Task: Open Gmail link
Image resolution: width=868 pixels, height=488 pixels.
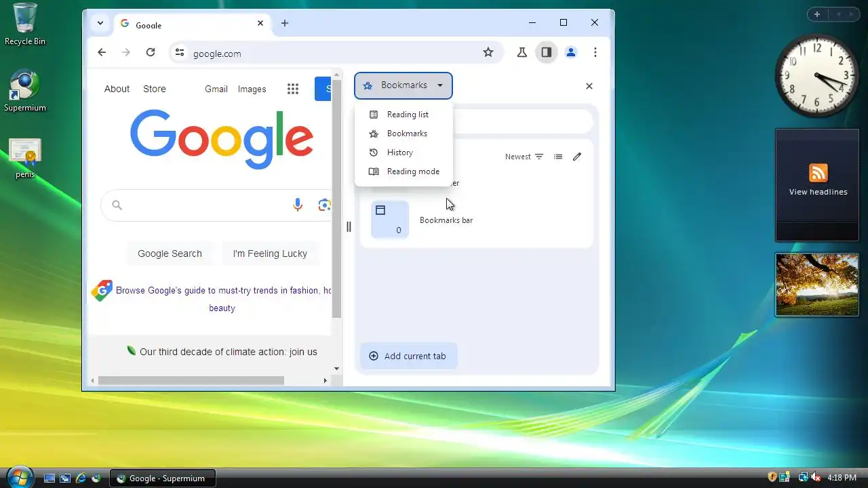Action: click(x=216, y=89)
